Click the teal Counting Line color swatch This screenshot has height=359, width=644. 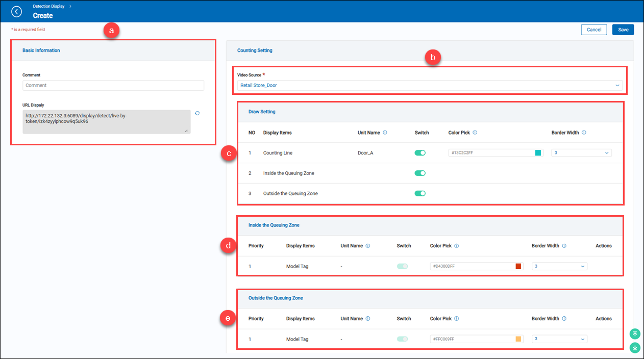coord(538,153)
